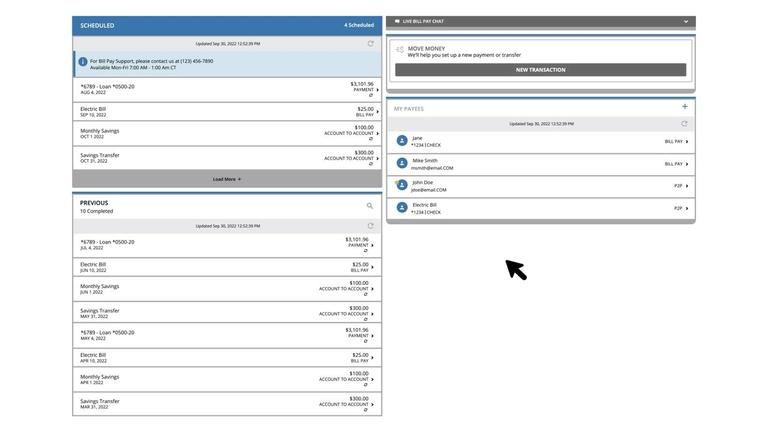
Task: Open John Doe P2P chevron
Action: point(687,186)
